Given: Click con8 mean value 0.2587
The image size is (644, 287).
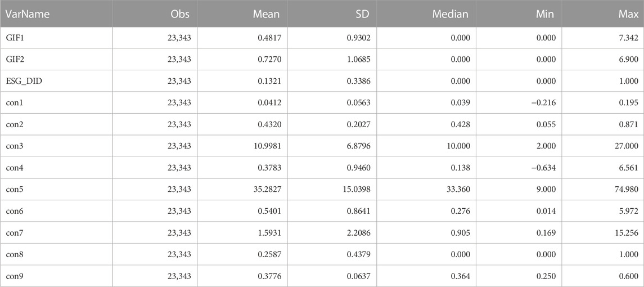Looking at the screenshot, I should [268, 254].
